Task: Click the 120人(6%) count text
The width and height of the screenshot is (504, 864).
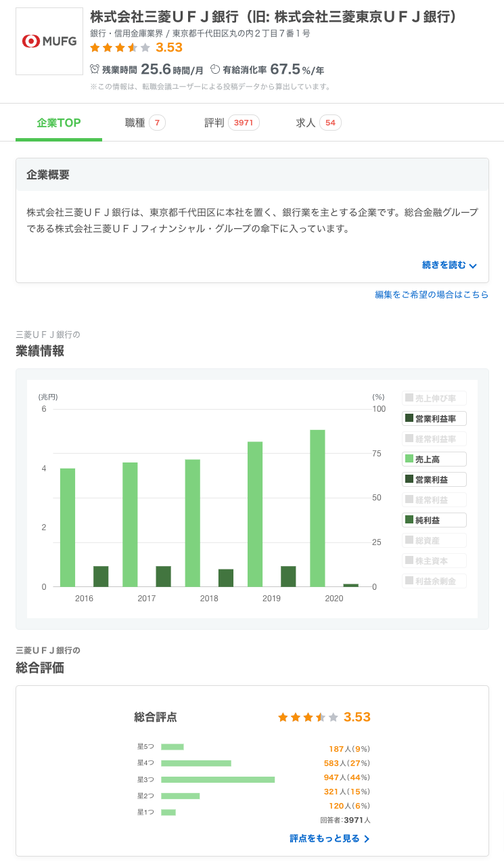Action: tap(350, 806)
